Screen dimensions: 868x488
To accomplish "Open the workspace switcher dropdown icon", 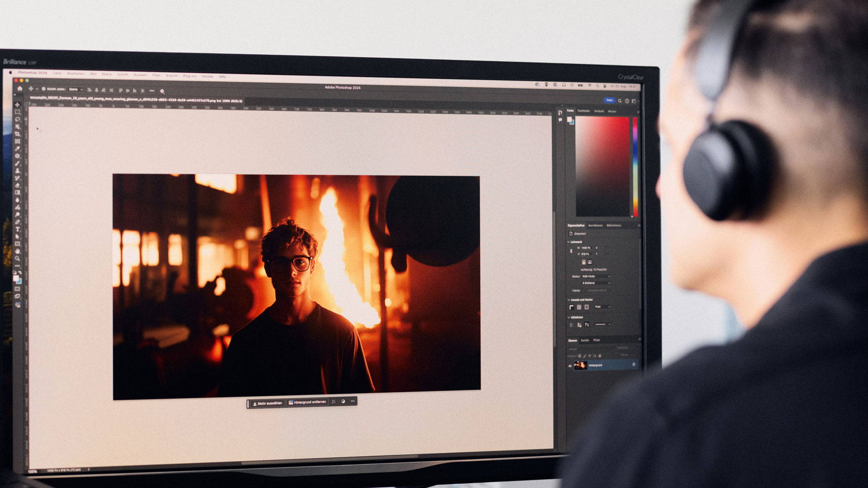I will click(x=634, y=101).
